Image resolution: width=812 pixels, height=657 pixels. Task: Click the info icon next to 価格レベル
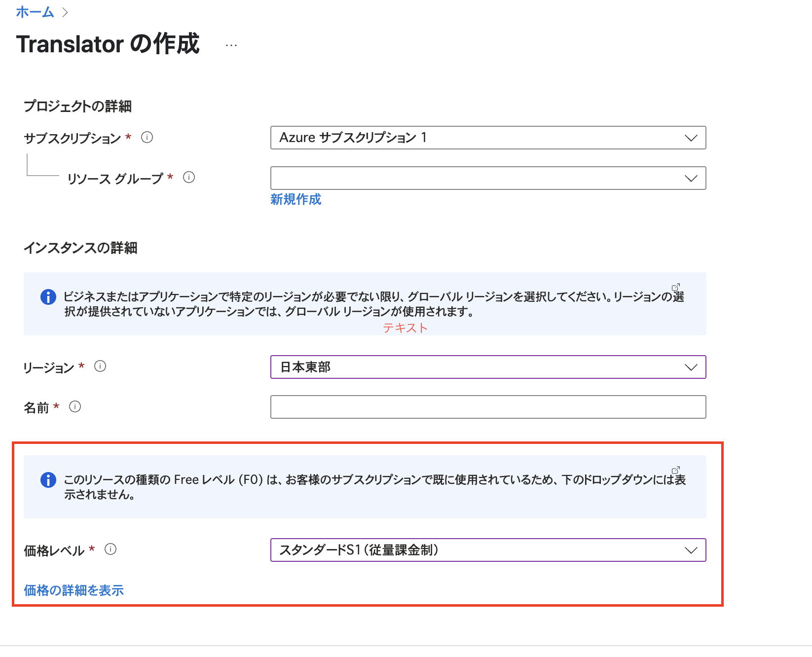111,549
